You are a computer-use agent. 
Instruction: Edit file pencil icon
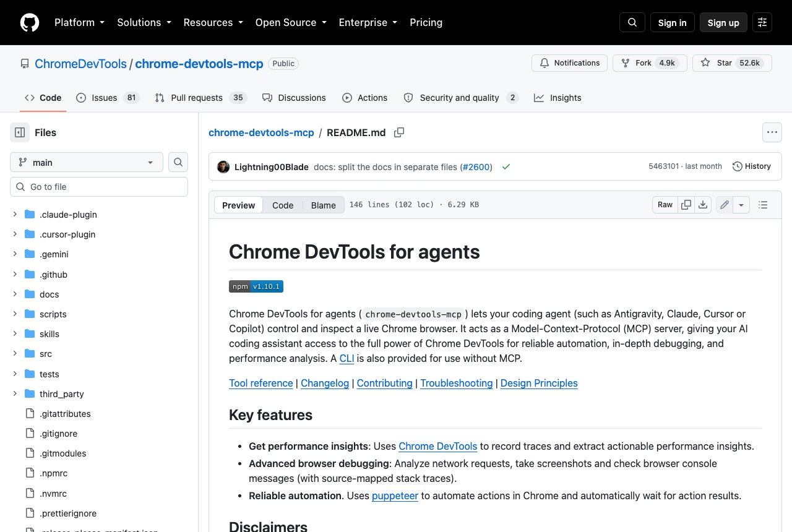(725, 205)
